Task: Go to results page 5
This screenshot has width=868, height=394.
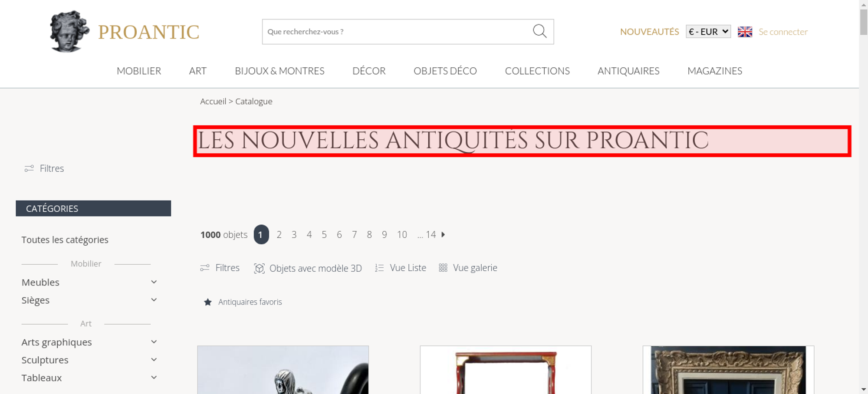Action: (x=324, y=235)
